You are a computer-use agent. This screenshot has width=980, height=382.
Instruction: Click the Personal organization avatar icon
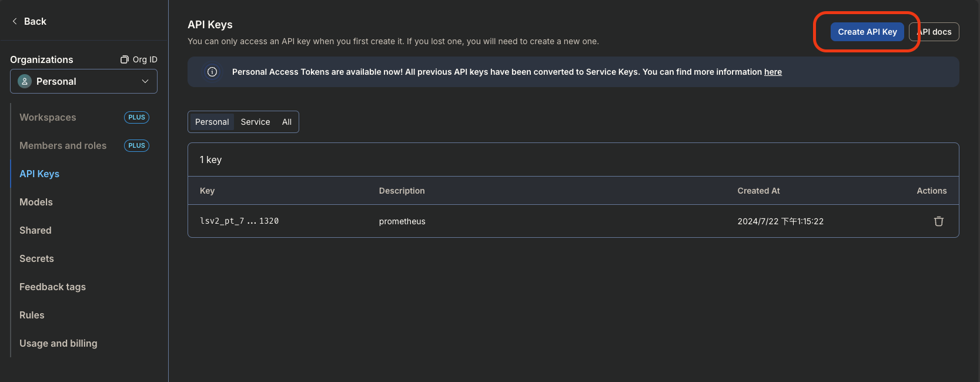25,81
